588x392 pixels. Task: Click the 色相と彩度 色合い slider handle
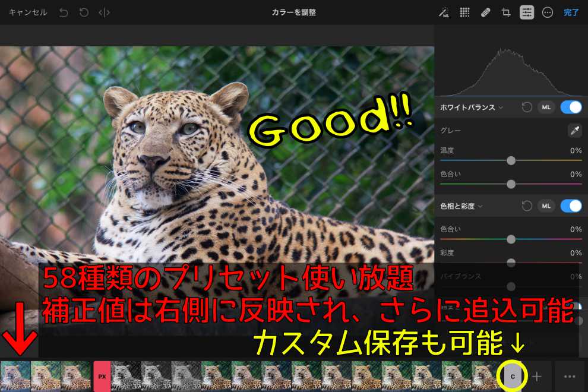[x=511, y=239]
